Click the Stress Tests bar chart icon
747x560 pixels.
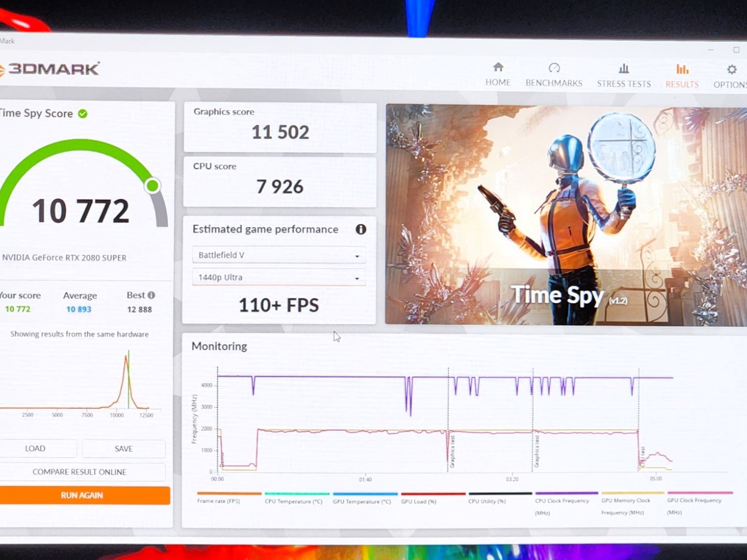(x=624, y=68)
